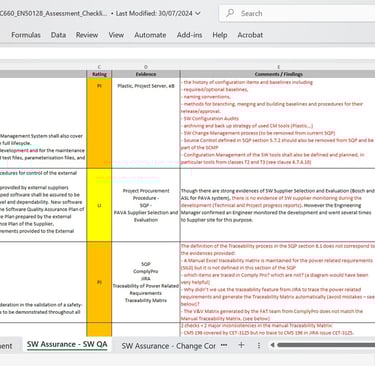375x366 pixels.
Task: Add a new sheet with plus icon
Action: (x=241, y=345)
